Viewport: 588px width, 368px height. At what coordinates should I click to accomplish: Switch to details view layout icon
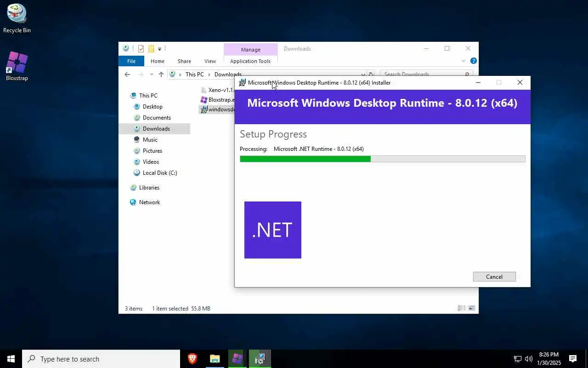tap(462, 308)
